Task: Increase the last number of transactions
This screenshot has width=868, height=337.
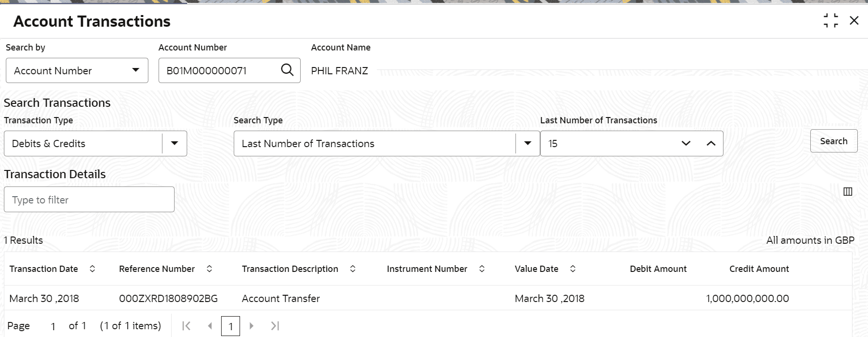Action: [711, 143]
